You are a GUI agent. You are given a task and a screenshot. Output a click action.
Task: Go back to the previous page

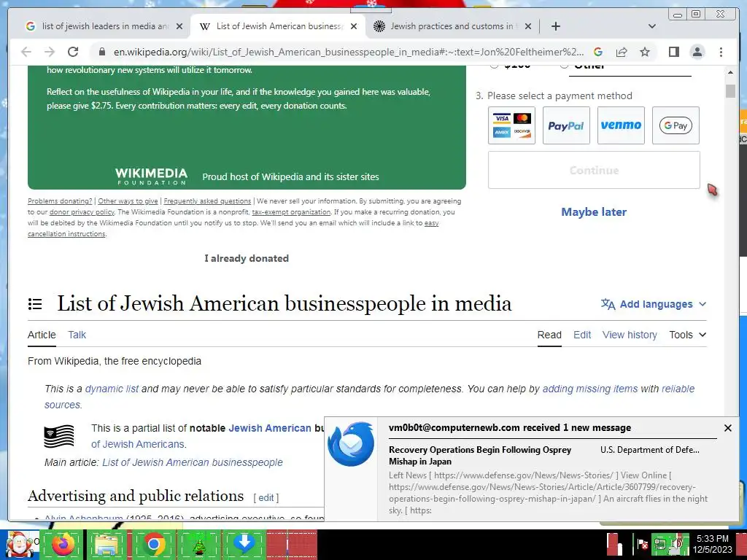tap(26, 52)
